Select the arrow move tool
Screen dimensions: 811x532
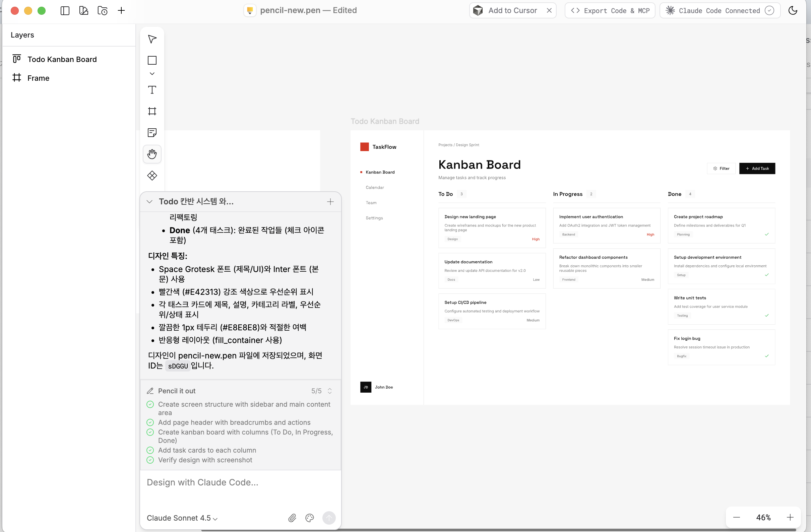point(152,39)
